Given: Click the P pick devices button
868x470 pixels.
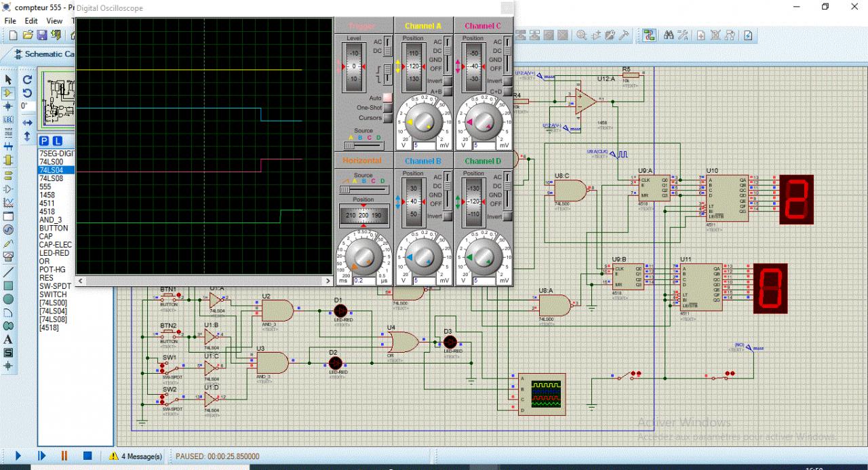Looking at the screenshot, I should pos(44,140).
